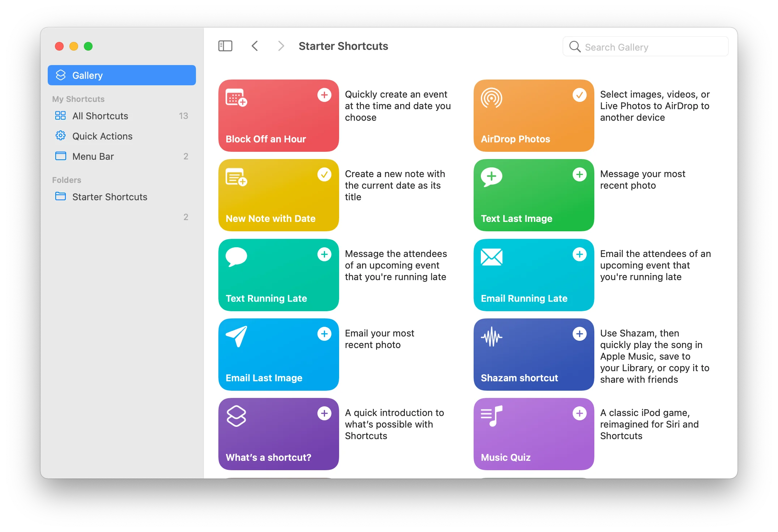The height and width of the screenshot is (532, 778).
Task: Add the Text Running Late shortcut
Action: [x=324, y=254]
